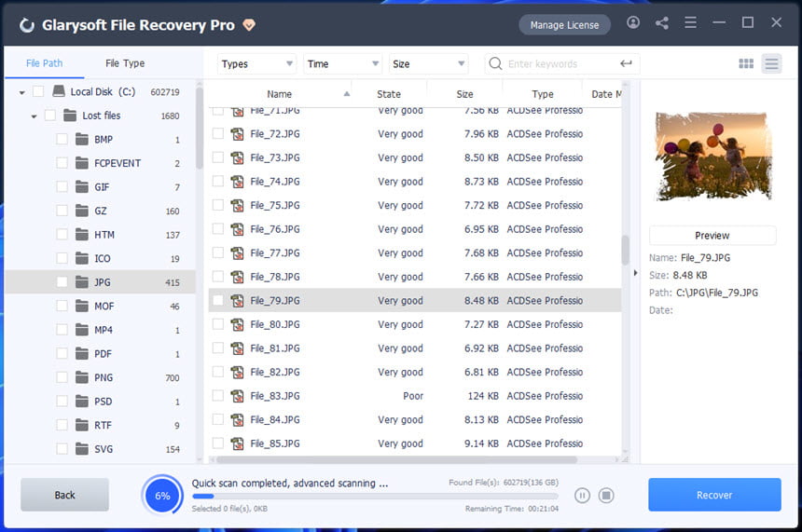Click the share icon in title bar

[662, 23]
